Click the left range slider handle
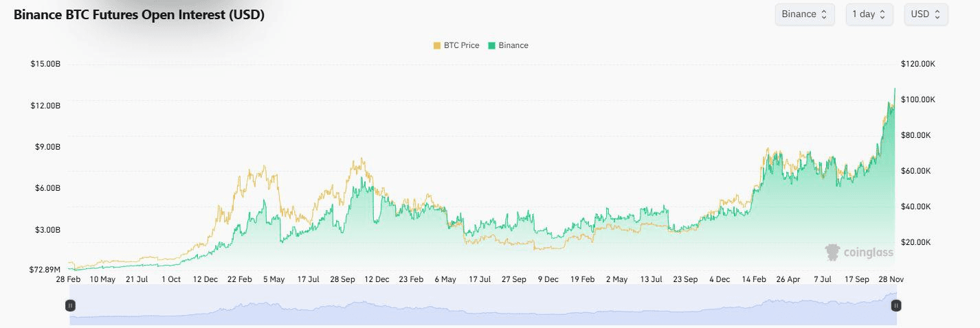The image size is (980, 328). 70,305
